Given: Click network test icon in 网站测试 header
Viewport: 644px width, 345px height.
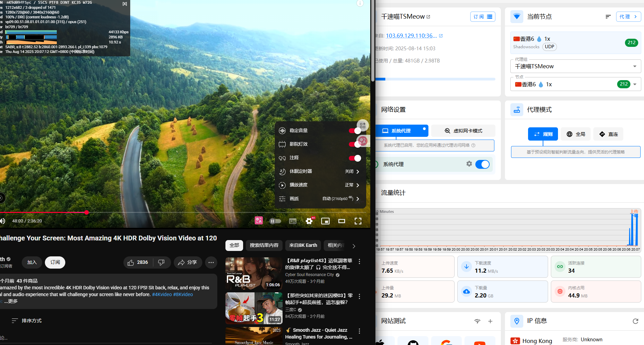Looking at the screenshot, I should pyautogui.click(x=477, y=321).
